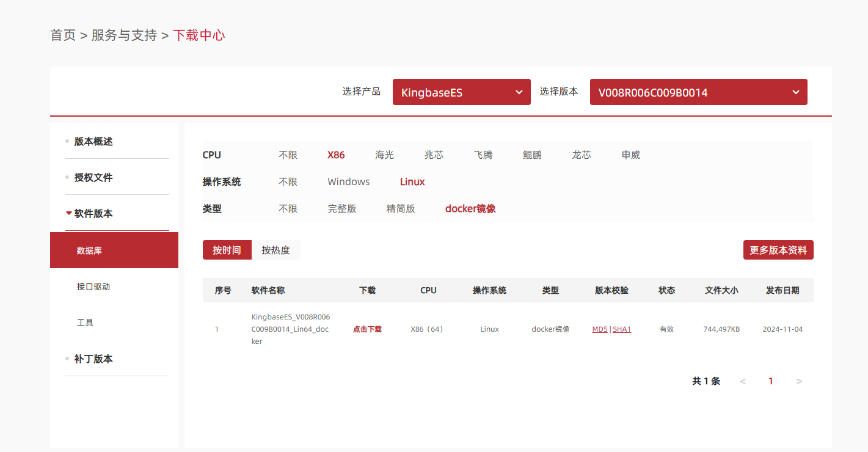Click the 状态 column header
The image size is (868, 452).
pos(666,290)
